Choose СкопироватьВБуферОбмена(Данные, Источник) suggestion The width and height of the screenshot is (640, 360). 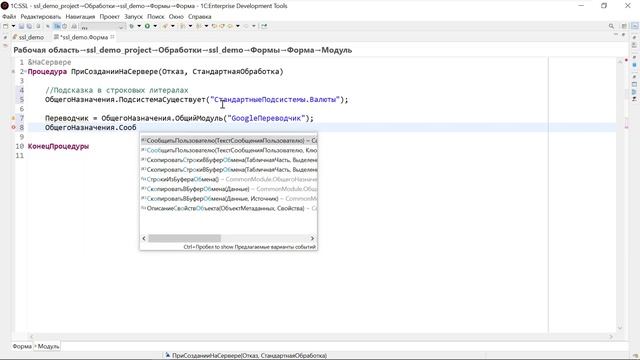tap(229, 199)
